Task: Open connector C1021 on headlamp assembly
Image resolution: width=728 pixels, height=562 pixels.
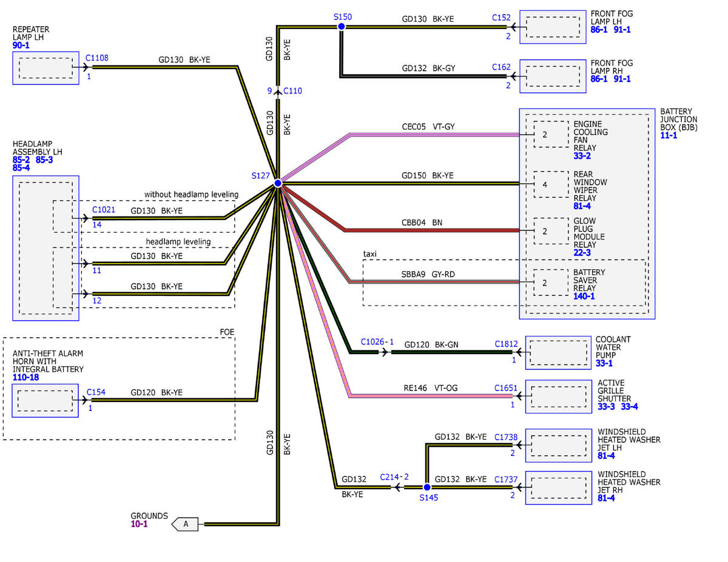Action: click(103, 210)
